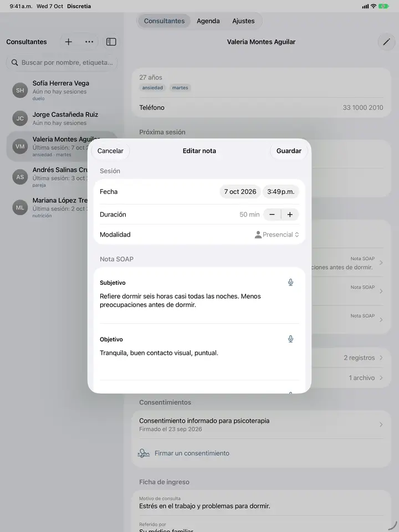The image size is (399, 532).
Task: Change the date 7 oct 2026
Action: 240,192
